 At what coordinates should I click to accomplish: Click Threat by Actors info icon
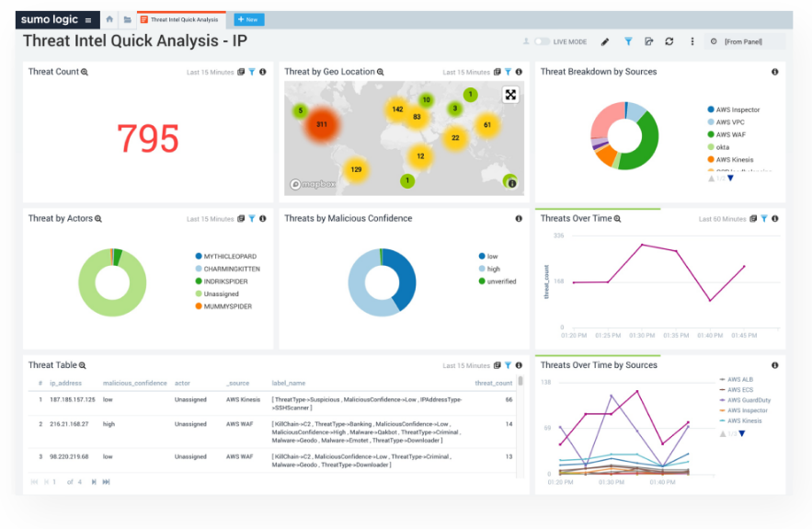tap(263, 219)
